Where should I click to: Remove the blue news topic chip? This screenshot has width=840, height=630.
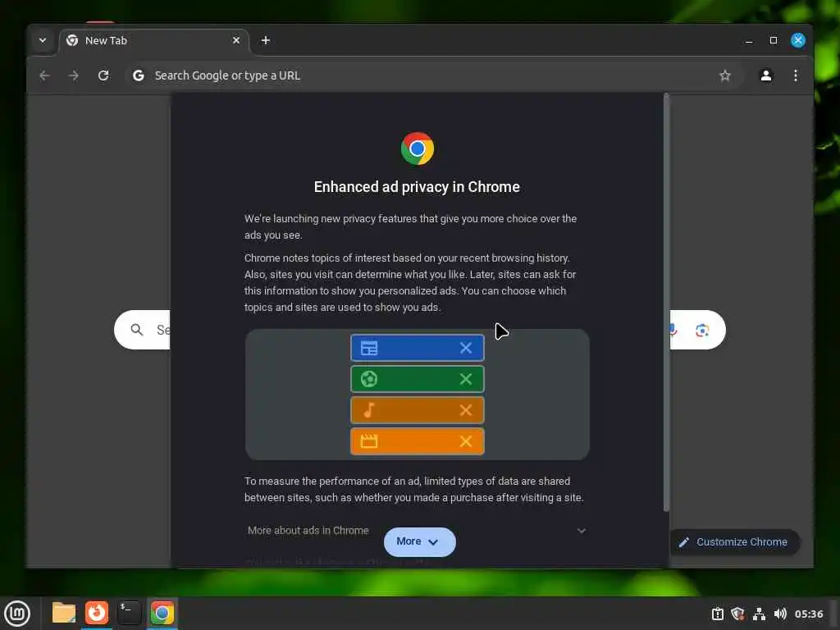(466, 348)
